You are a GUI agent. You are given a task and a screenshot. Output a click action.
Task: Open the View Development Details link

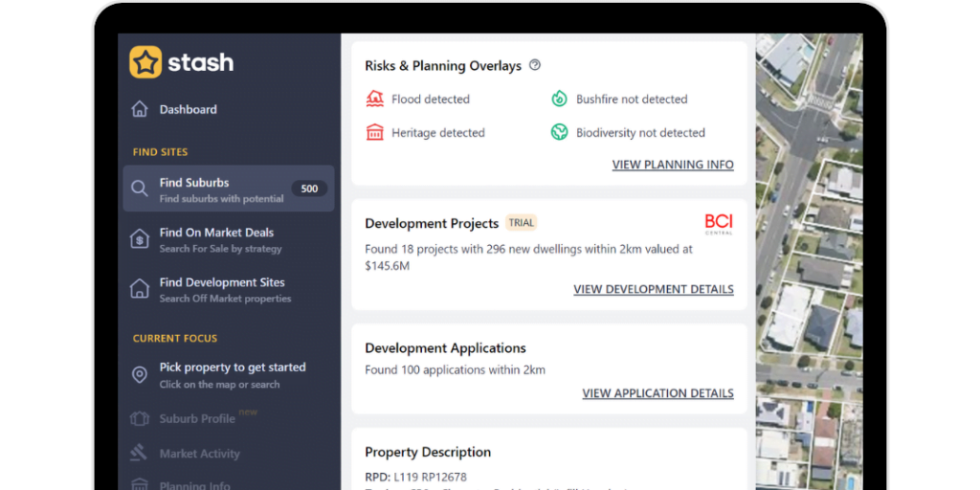pyautogui.click(x=654, y=289)
